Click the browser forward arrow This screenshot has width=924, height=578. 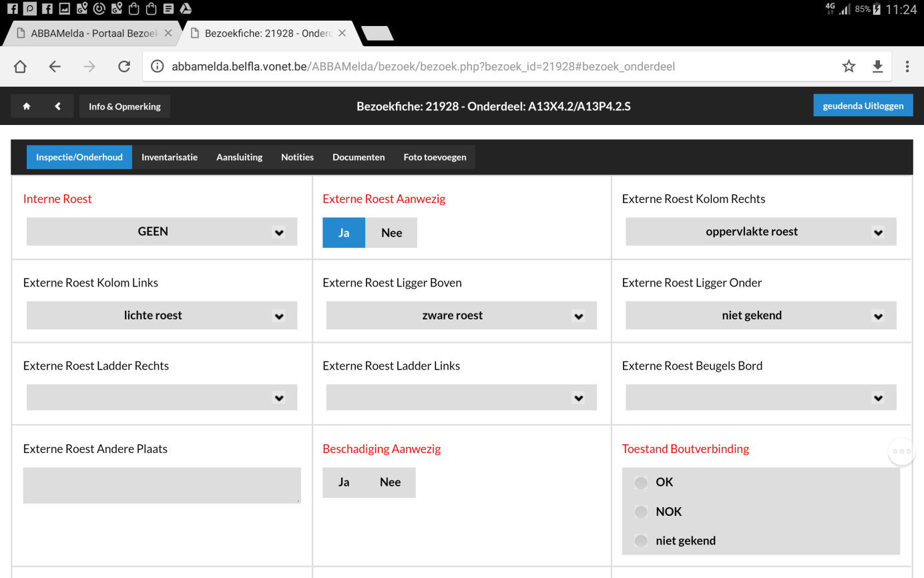(x=89, y=66)
